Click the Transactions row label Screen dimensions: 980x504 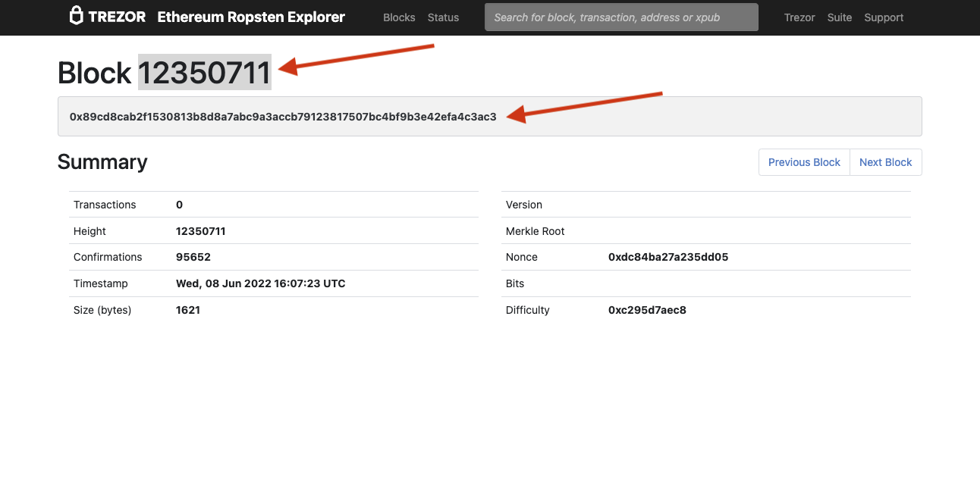coord(105,205)
